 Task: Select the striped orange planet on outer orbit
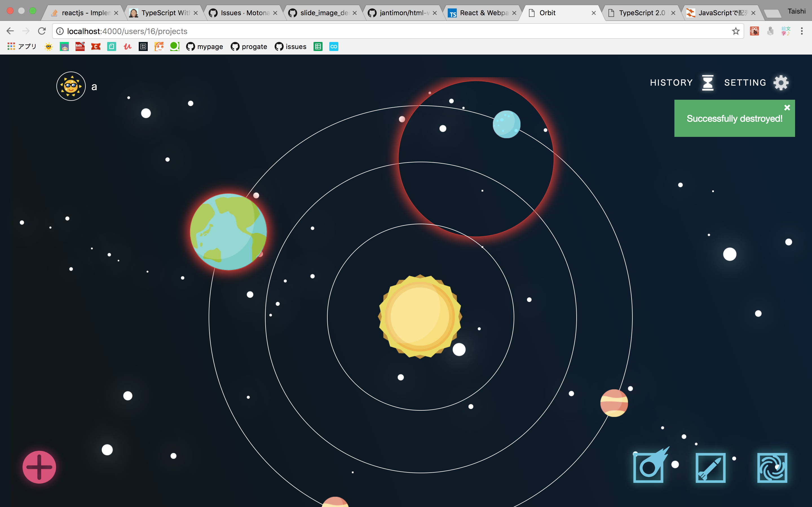point(614,403)
